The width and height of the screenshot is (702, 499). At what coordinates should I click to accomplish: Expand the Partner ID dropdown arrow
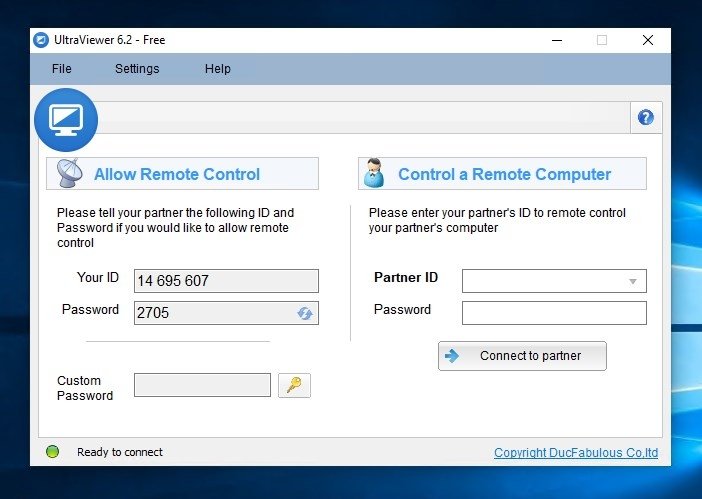tap(633, 281)
